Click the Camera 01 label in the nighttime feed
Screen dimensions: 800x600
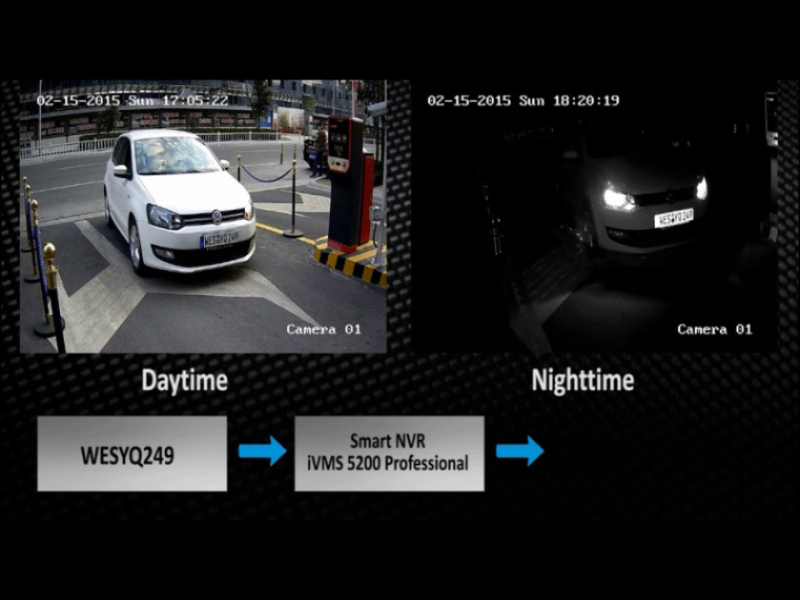(715, 330)
